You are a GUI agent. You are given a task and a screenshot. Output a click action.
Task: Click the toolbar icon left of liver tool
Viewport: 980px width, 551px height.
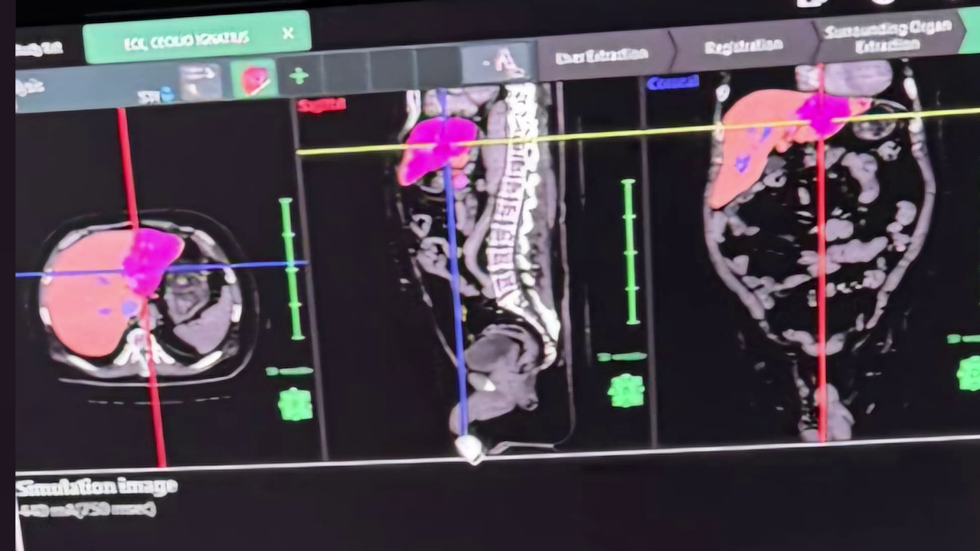click(x=201, y=82)
